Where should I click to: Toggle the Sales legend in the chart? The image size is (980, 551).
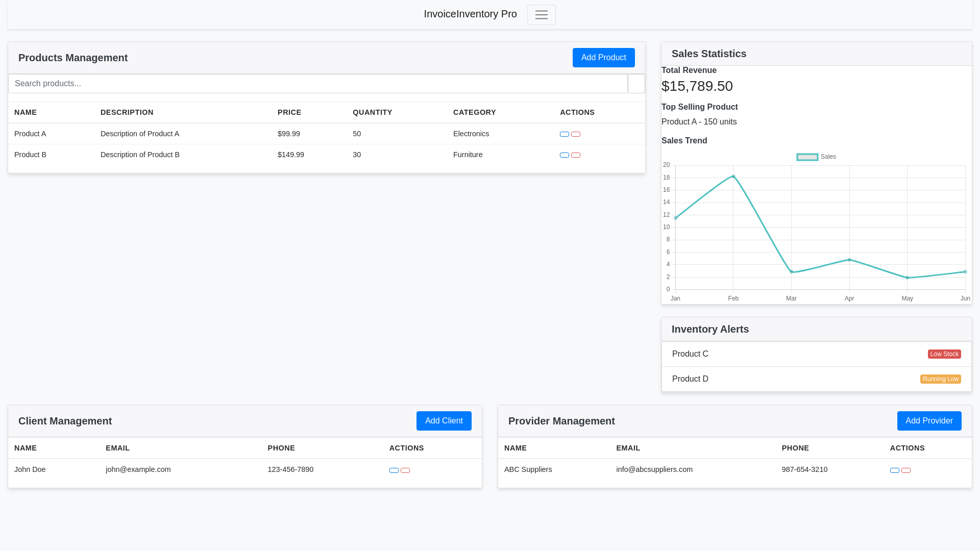[x=816, y=157]
